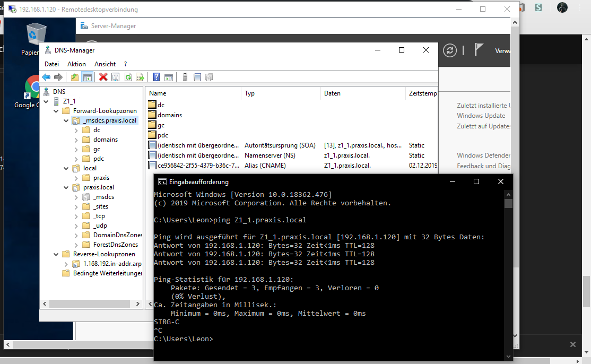591x364 pixels.
Task: Click the server tower icon in toolbar
Action: [x=185, y=77]
